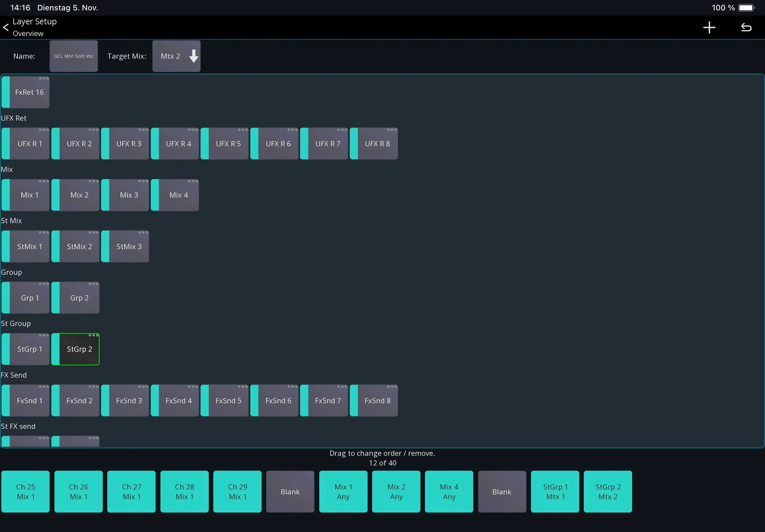The height and width of the screenshot is (532, 765).
Task: Open the three-dot options on UFX R 8
Action: coord(392,130)
